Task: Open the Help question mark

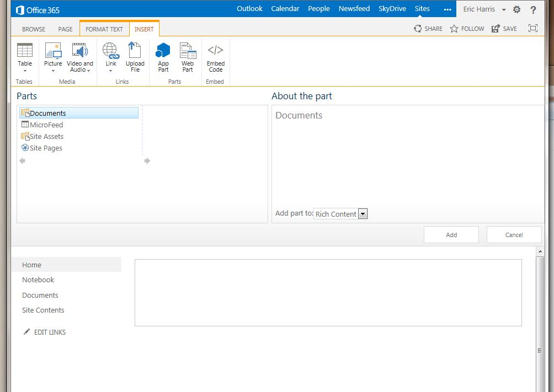Action: coord(533,9)
